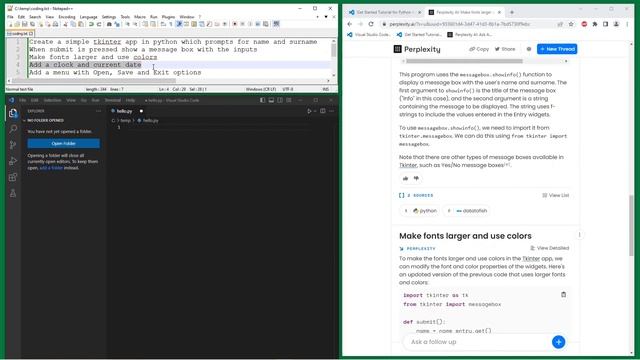The height and width of the screenshot is (360, 640).
Task: Click the Copy link button in Perplexity header
Action: [x=479, y=49]
